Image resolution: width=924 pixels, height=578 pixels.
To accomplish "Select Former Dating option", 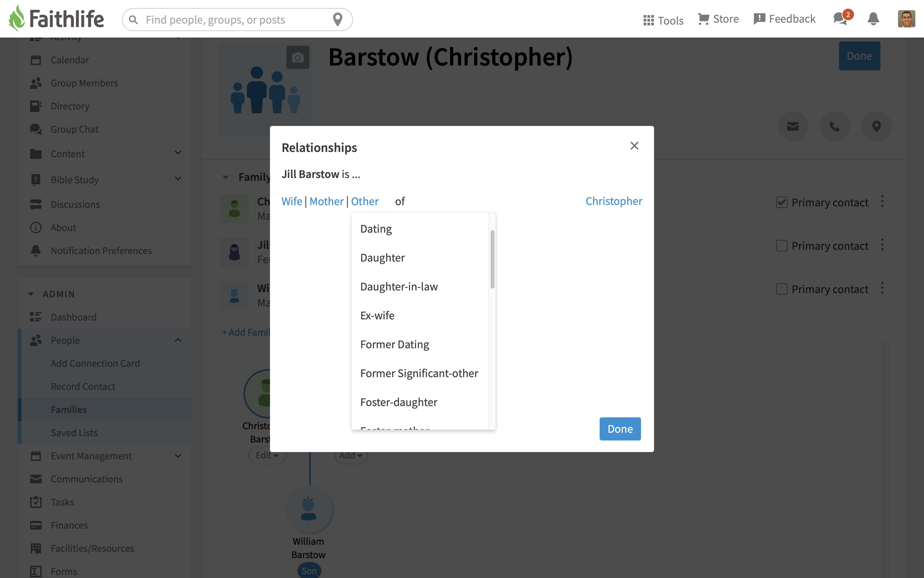I will coord(420,344).
